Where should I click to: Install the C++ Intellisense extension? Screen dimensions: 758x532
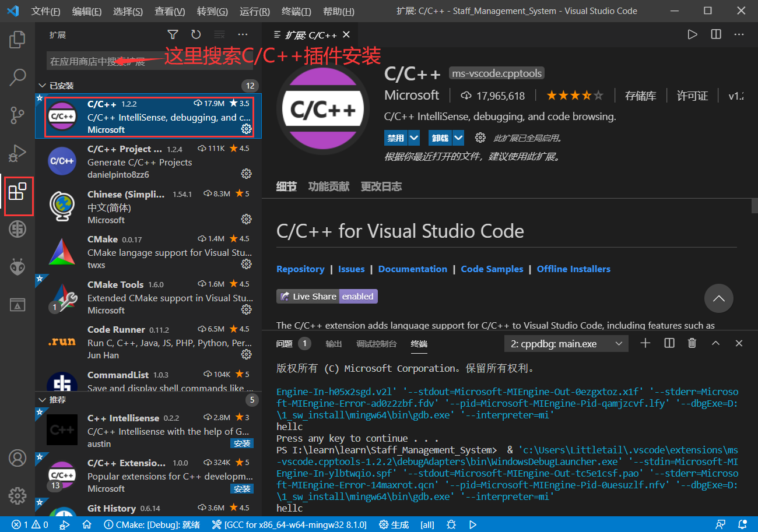click(x=241, y=443)
